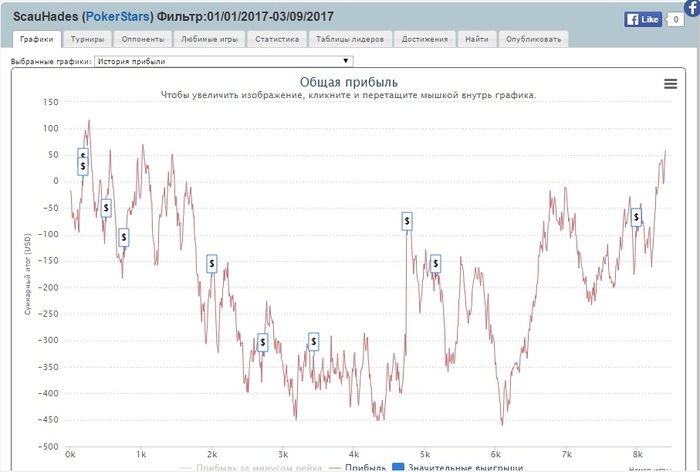This screenshot has height=472, width=700.
Task: Click the $ marker near -300 before 3k
Action: (x=263, y=343)
